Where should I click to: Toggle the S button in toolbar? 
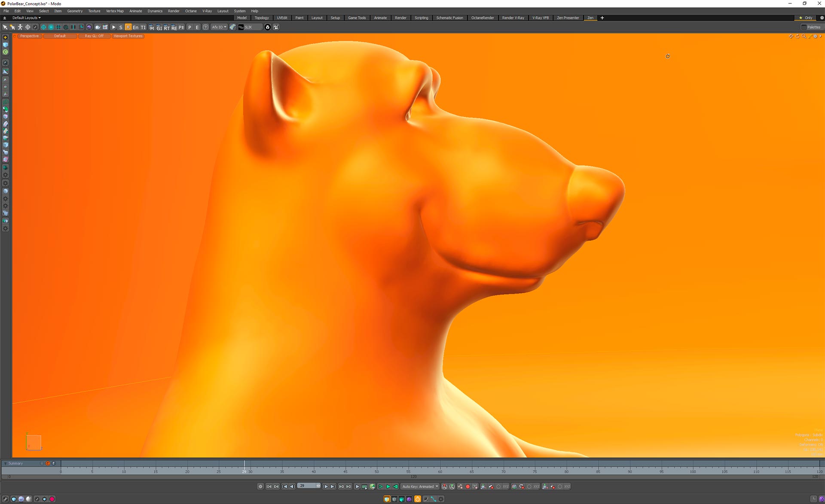tap(121, 27)
